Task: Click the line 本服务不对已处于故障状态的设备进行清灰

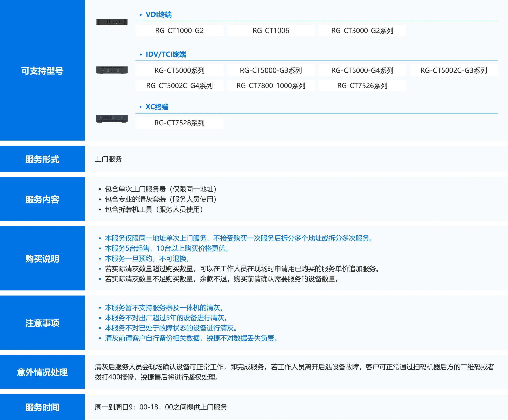Action: tap(171, 328)
